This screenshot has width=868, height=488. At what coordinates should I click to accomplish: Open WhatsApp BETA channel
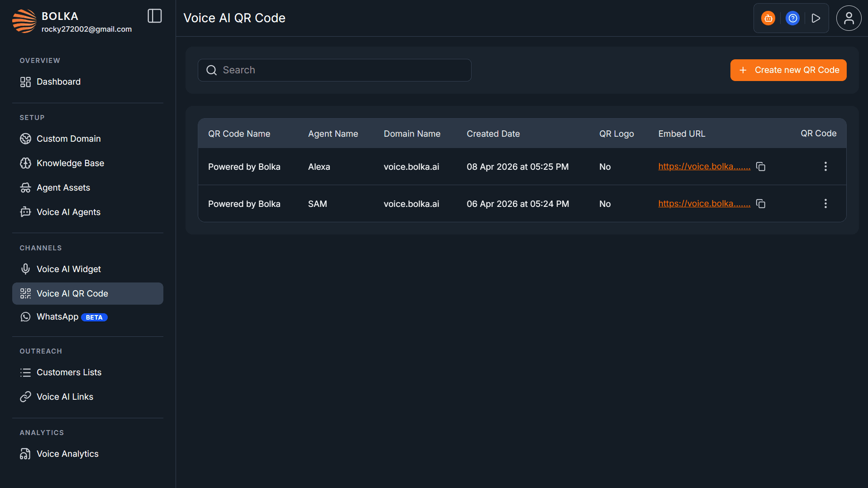coord(88,317)
